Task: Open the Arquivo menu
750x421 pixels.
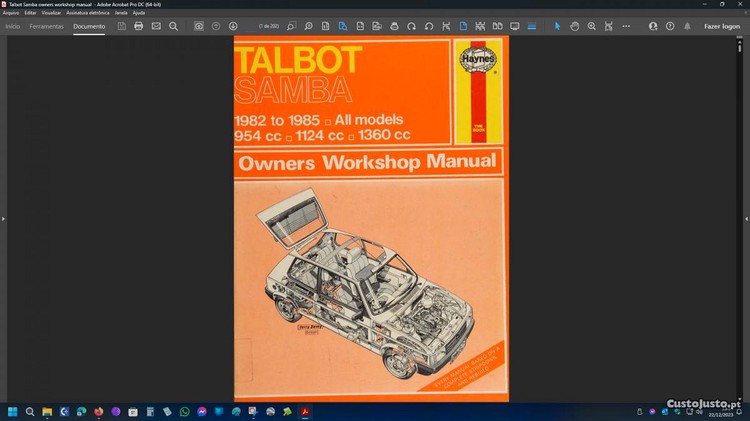Action: click(x=11, y=13)
